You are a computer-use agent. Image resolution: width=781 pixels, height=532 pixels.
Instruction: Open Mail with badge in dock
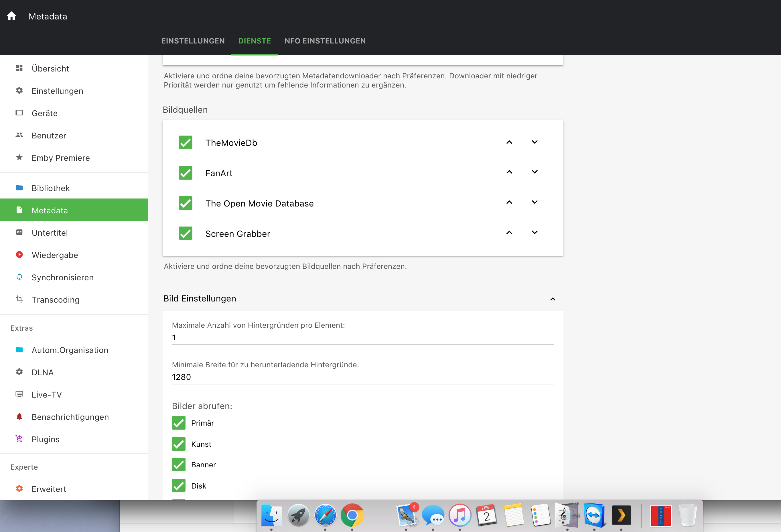[x=407, y=515]
